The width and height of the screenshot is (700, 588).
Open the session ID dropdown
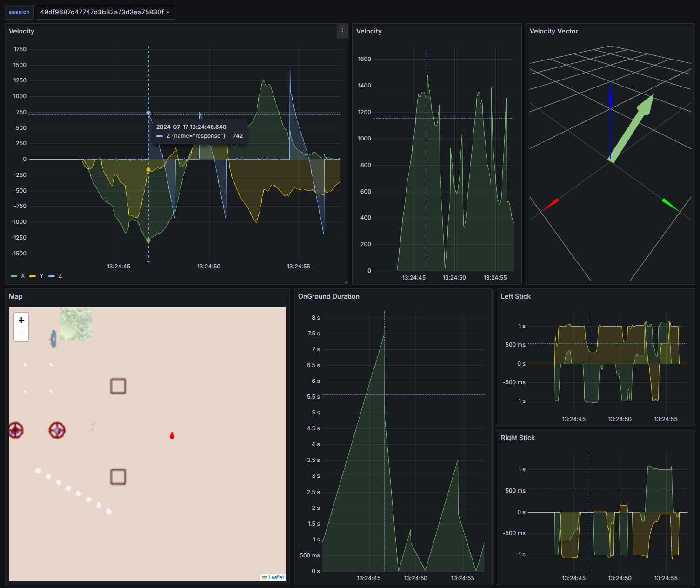[105, 12]
